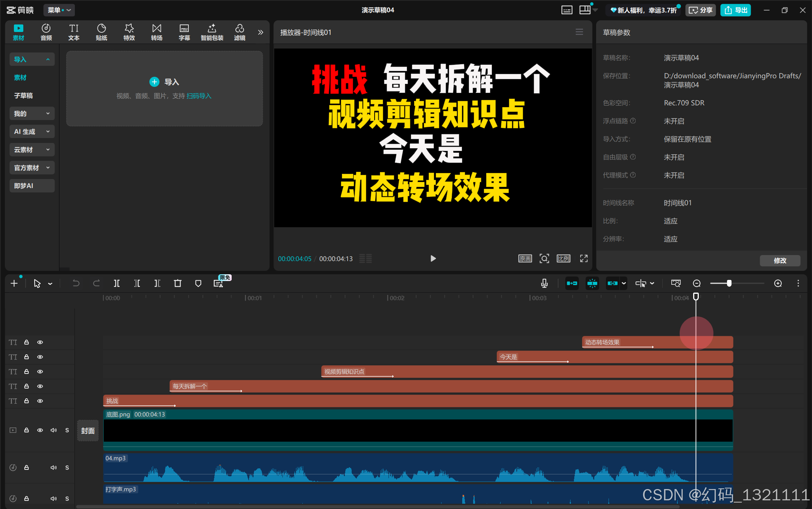The image size is (812, 509).
Task: Click the marker shield icon in timeline toolbar
Action: pyautogui.click(x=198, y=283)
